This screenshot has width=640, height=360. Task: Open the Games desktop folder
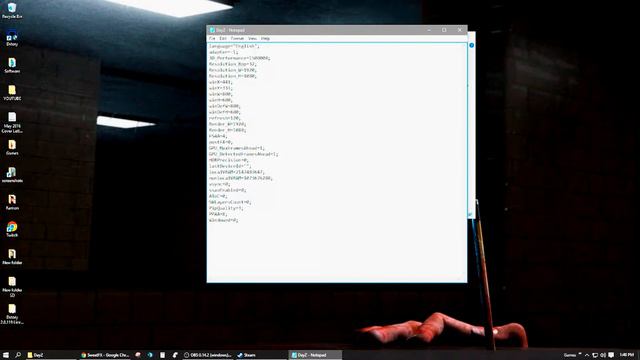pyautogui.click(x=12, y=147)
